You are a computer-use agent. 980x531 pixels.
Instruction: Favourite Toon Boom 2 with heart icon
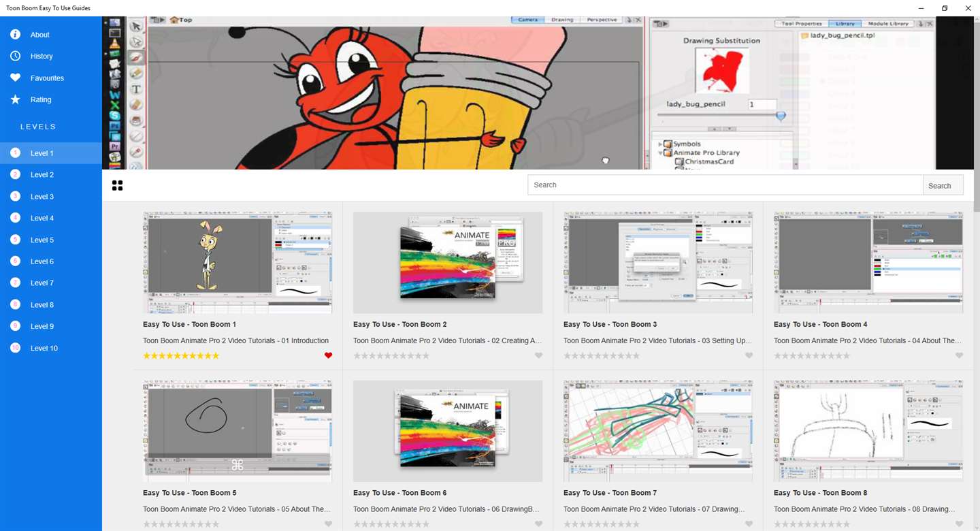(538, 355)
